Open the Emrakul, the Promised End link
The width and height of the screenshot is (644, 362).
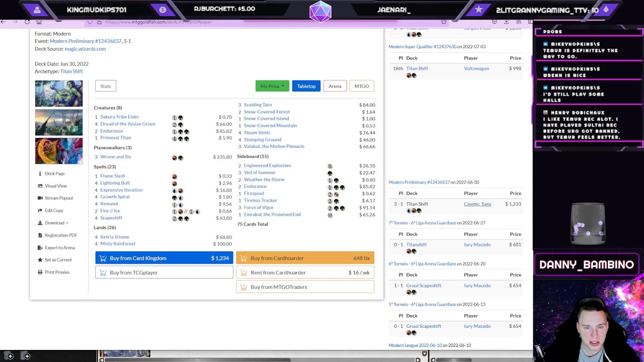point(272,215)
